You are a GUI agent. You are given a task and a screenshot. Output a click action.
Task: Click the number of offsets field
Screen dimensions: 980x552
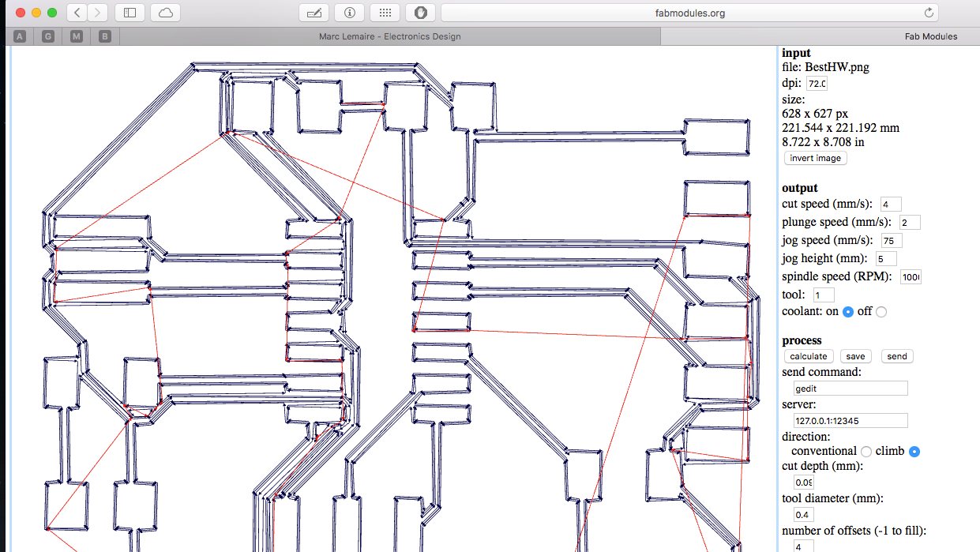(804, 546)
